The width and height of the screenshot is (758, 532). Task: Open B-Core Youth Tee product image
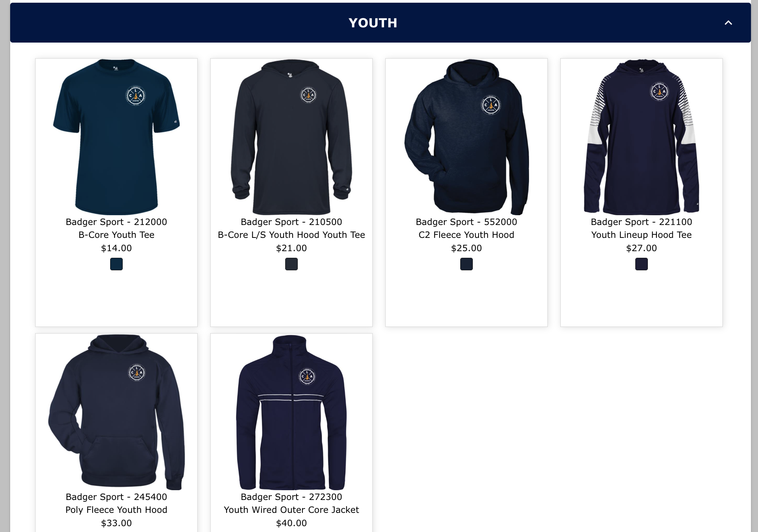point(116,137)
